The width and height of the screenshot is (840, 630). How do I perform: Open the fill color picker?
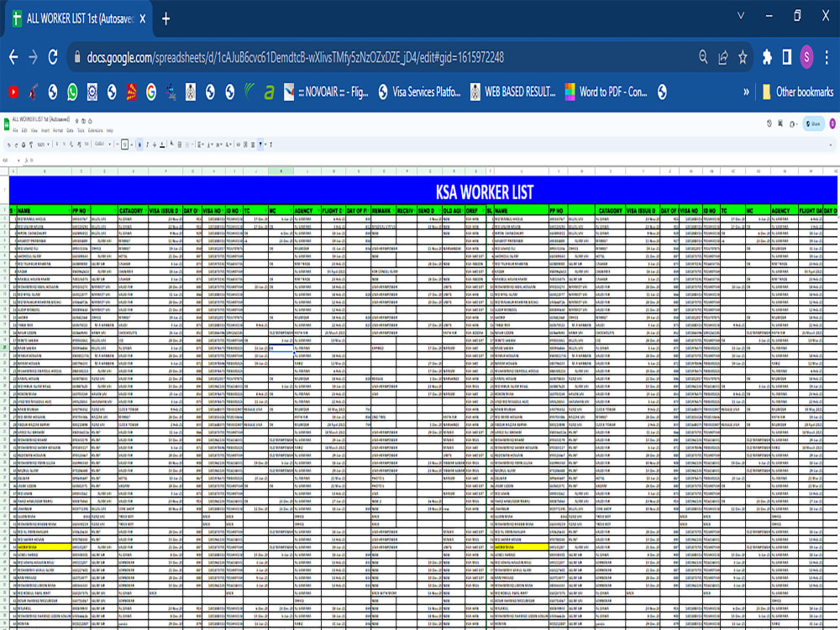172,144
